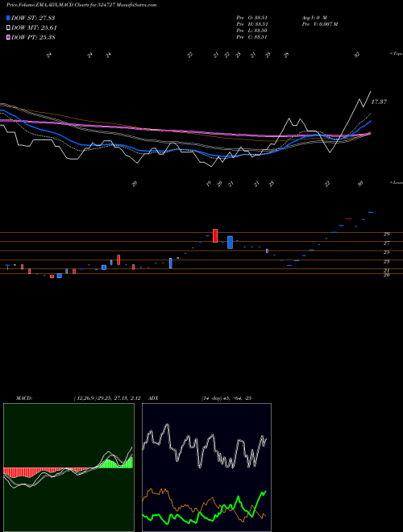The width and height of the screenshot is (403, 532).
Task: Click the 'Pre L: 33.50' value
Action: pyautogui.click(x=251, y=31)
